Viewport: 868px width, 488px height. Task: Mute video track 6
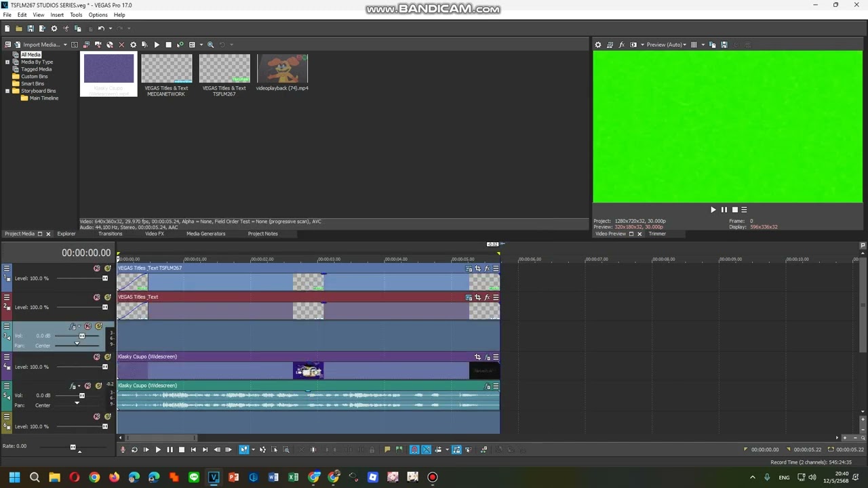pos(96,417)
